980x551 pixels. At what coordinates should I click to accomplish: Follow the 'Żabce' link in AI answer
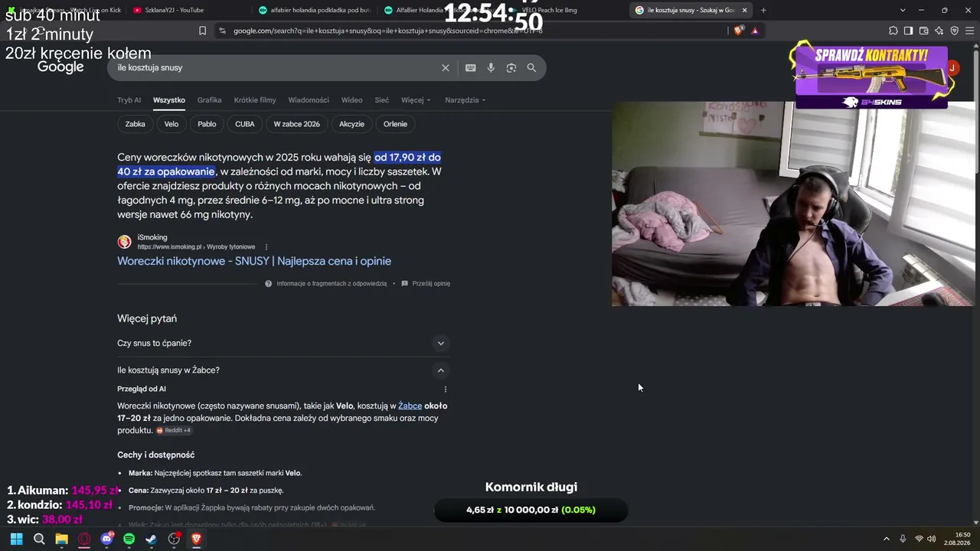tap(410, 406)
